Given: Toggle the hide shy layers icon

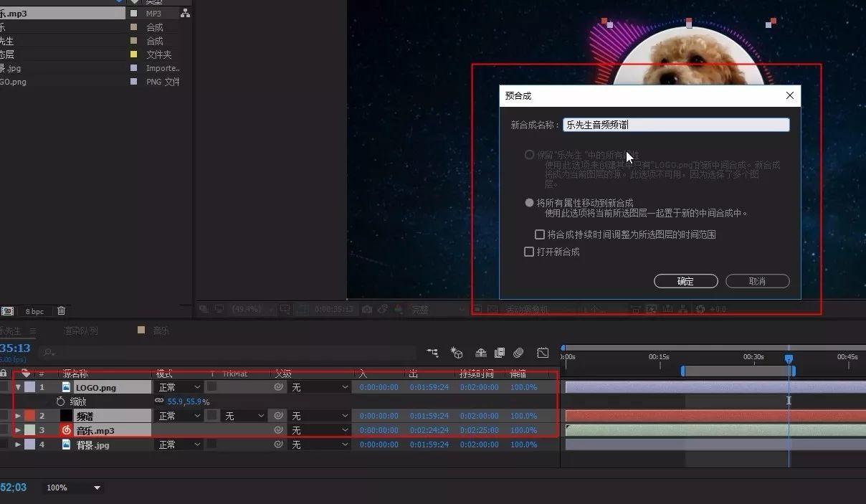Looking at the screenshot, I should click(481, 353).
